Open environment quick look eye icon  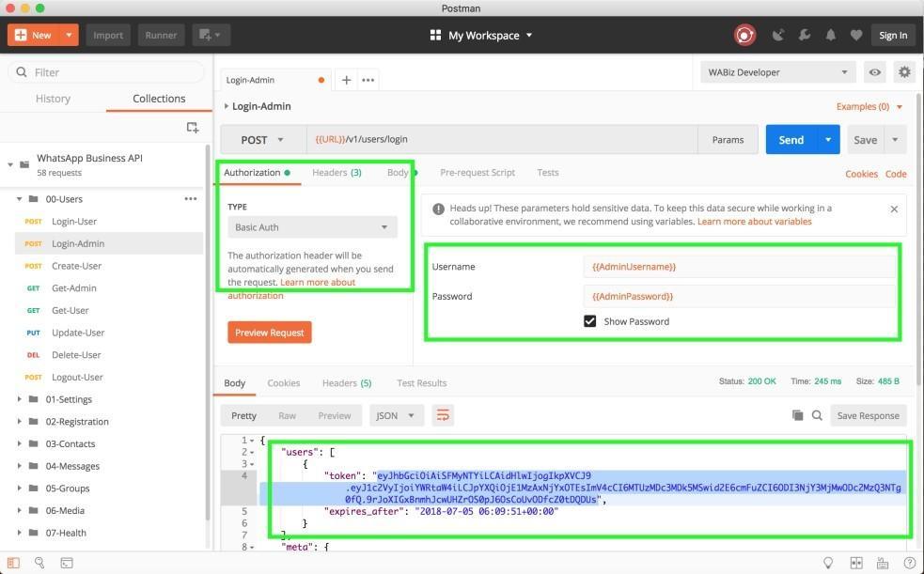[874, 72]
